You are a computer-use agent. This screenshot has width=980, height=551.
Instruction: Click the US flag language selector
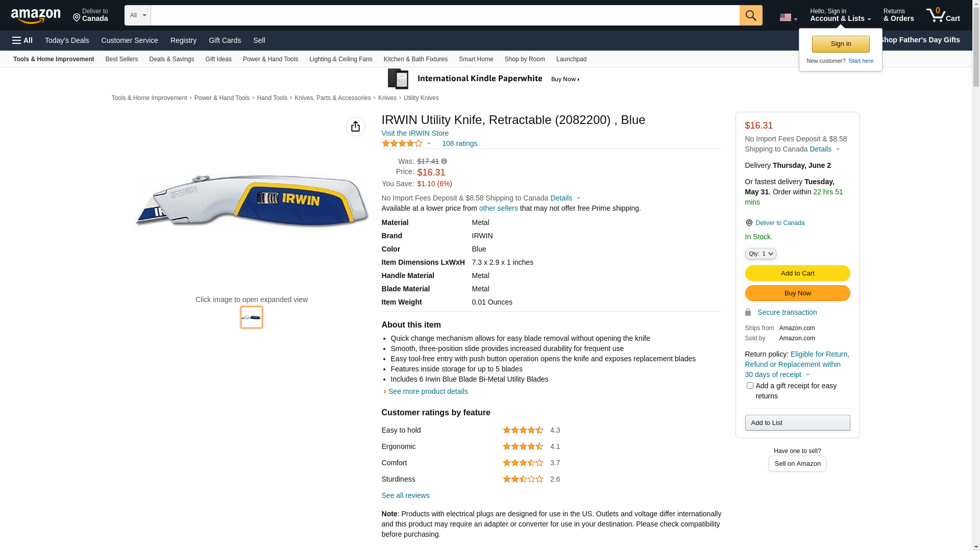[x=788, y=17]
